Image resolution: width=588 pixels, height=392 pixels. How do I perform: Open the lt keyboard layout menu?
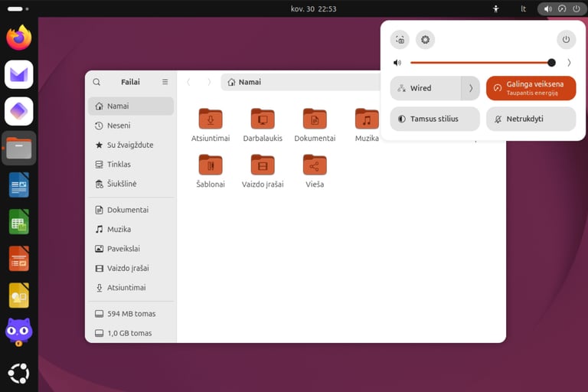click(x=523, y=8)
